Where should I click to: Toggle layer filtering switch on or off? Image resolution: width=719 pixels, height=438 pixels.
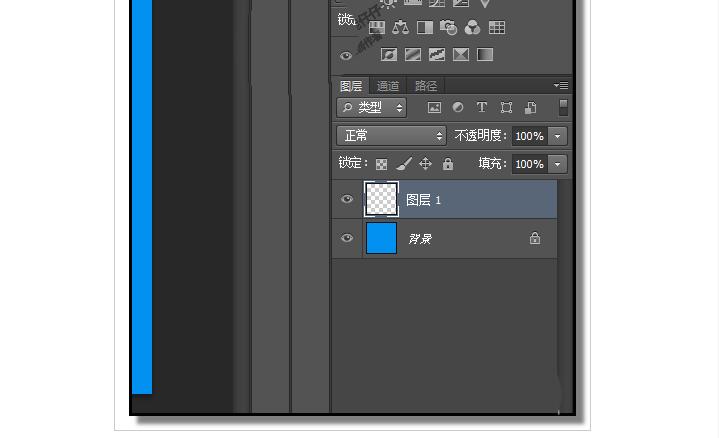coord(564,108)
